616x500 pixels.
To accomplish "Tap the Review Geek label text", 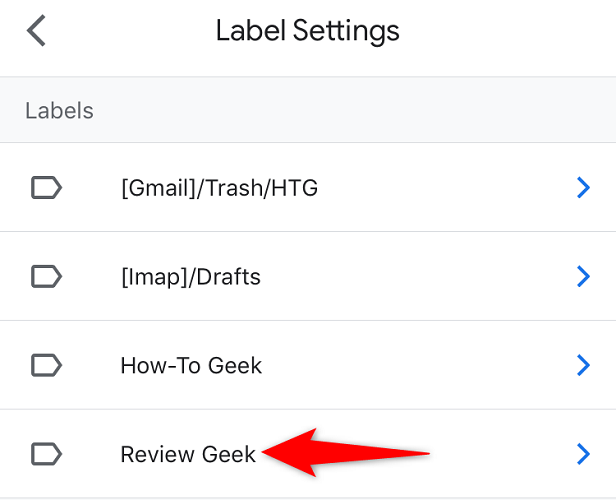I will tap(188, 454).
